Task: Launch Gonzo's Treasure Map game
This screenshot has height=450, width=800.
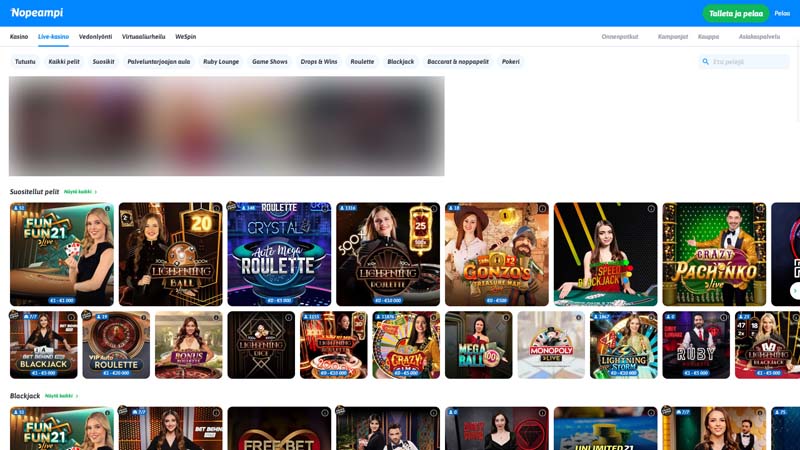Action: [496, 254]
